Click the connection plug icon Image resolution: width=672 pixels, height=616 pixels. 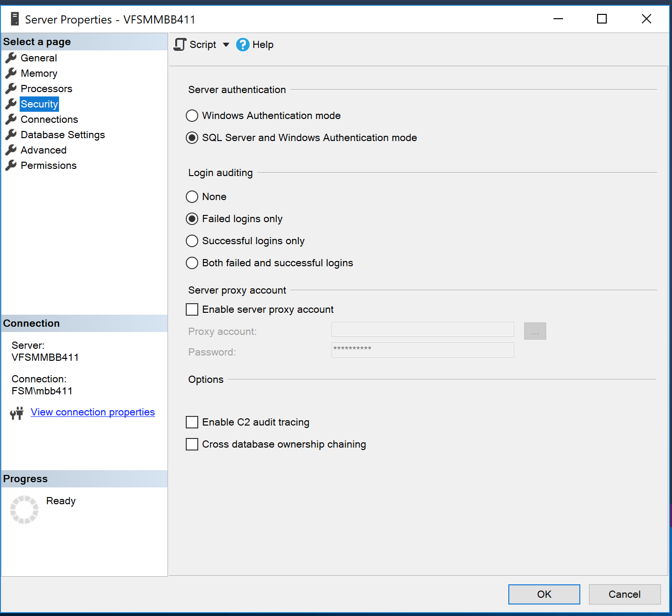pos(17,413)
